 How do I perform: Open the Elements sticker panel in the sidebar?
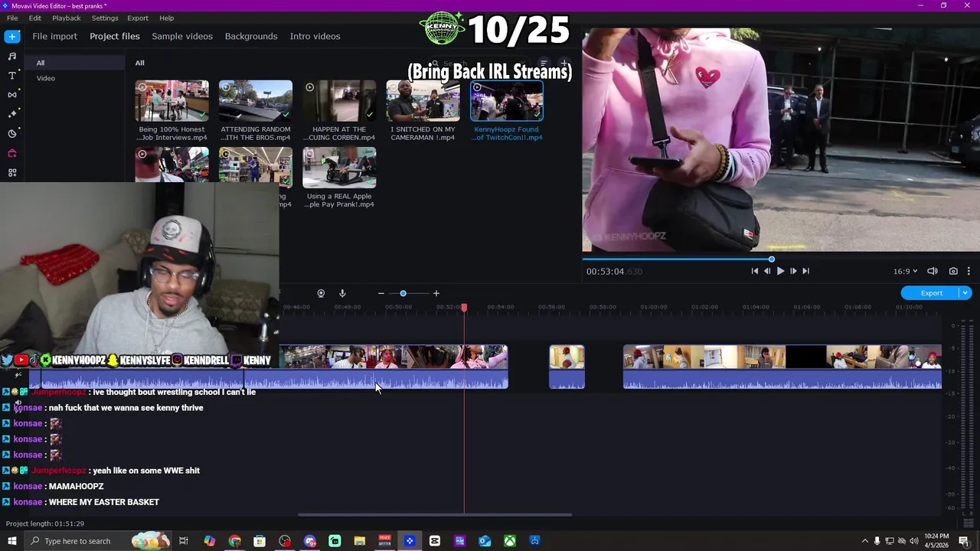click(12, 133)
